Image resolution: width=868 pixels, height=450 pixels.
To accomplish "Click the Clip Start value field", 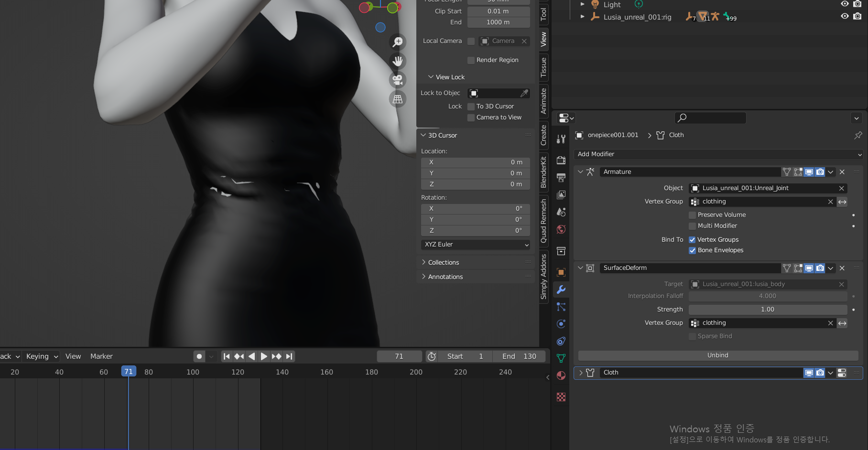I will click(499, 11).
